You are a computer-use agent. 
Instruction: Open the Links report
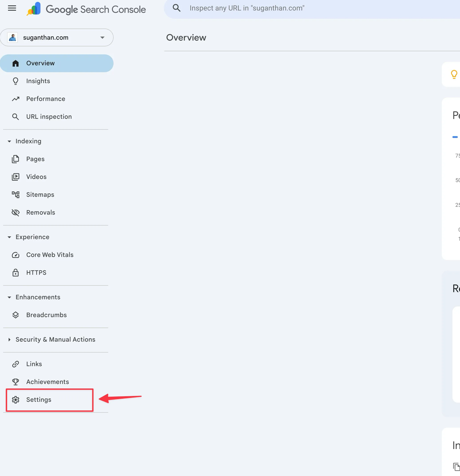[x=34, y=364]
